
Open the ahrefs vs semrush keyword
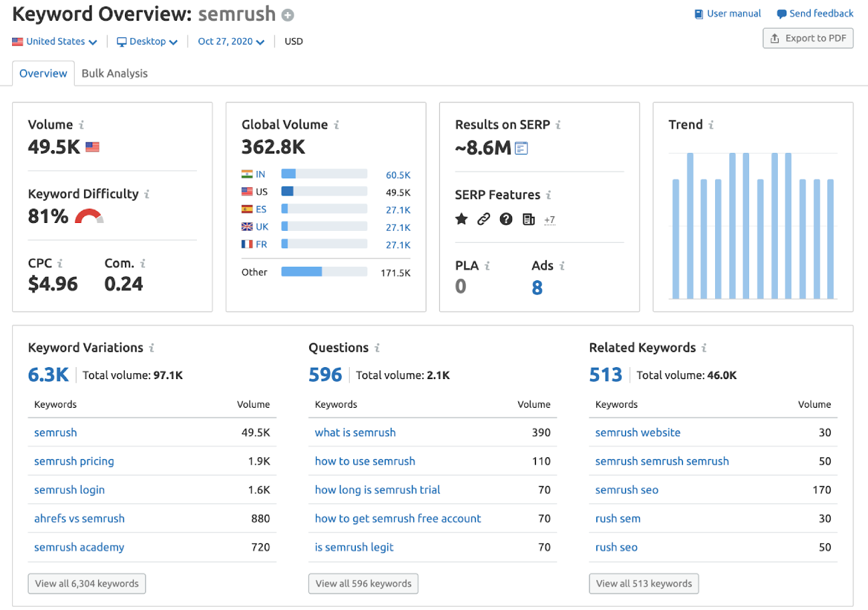79,519
